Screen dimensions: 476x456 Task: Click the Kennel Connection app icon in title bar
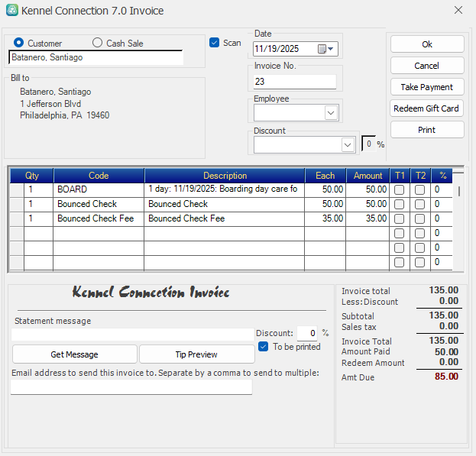pos(12,11)
